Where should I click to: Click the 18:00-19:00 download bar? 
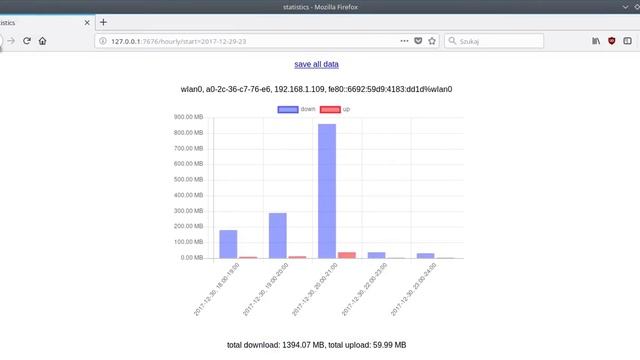tap(228, 244)
